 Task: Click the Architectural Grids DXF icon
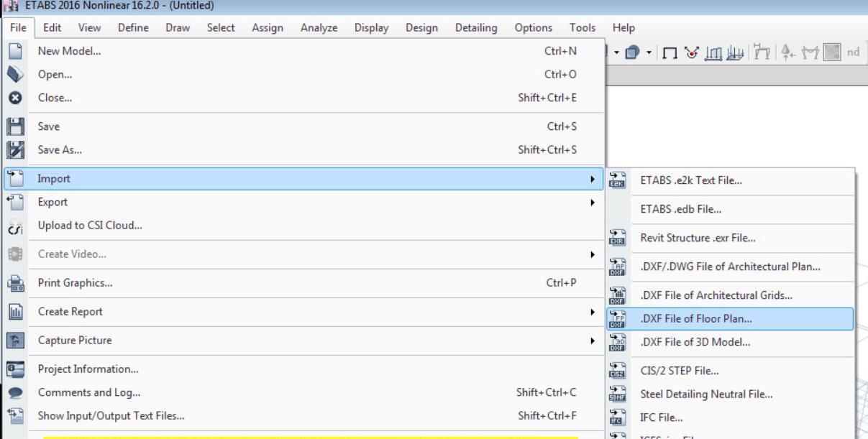(616, 296)
